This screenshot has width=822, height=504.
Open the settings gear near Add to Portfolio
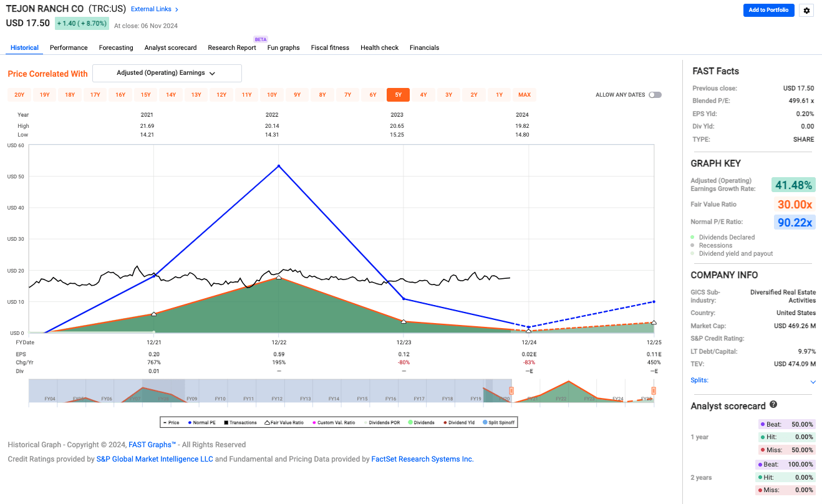(806, 10)
